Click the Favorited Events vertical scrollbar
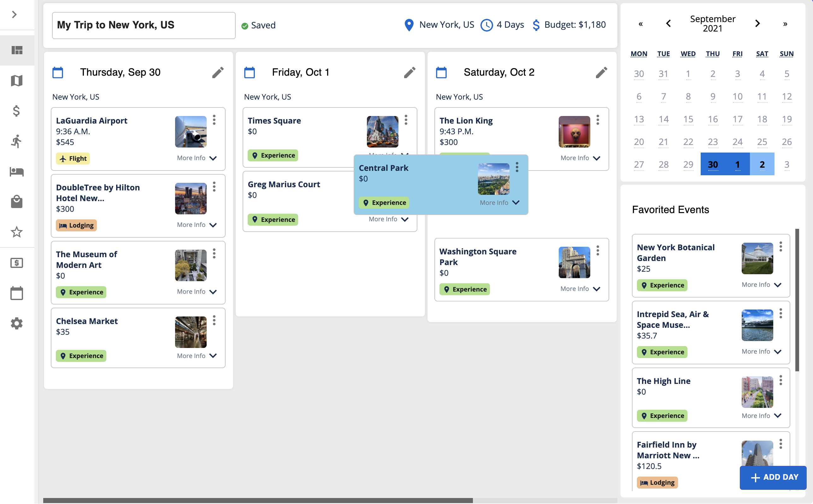The width and height of the screenshot is (813, 504). 797,299
